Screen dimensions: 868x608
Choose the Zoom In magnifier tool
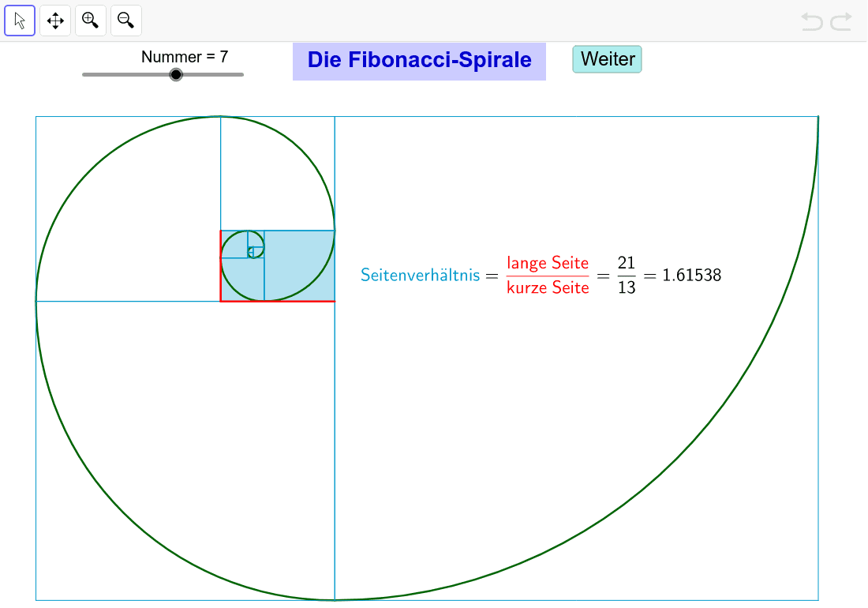pos(90,21)
